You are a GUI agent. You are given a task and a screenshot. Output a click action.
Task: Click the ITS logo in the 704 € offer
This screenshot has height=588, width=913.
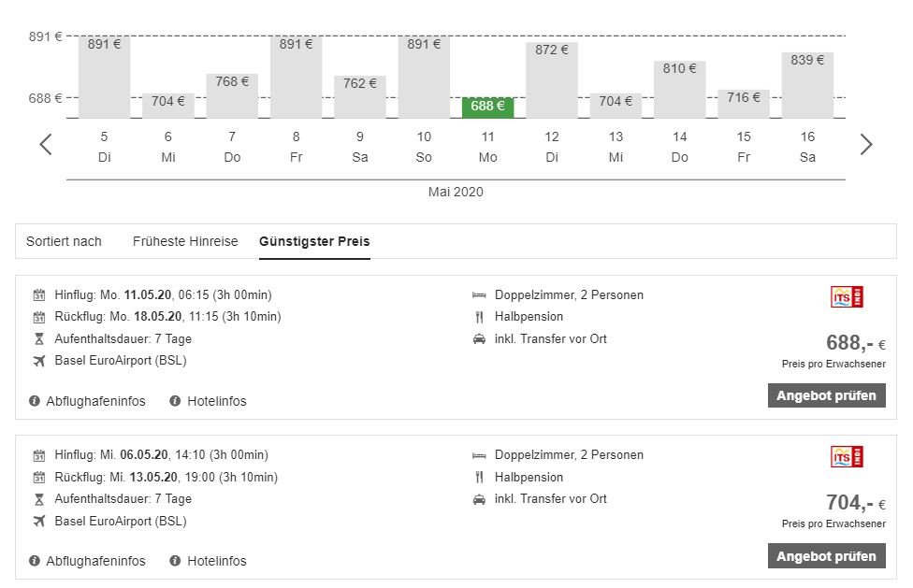tap(847, 457)
